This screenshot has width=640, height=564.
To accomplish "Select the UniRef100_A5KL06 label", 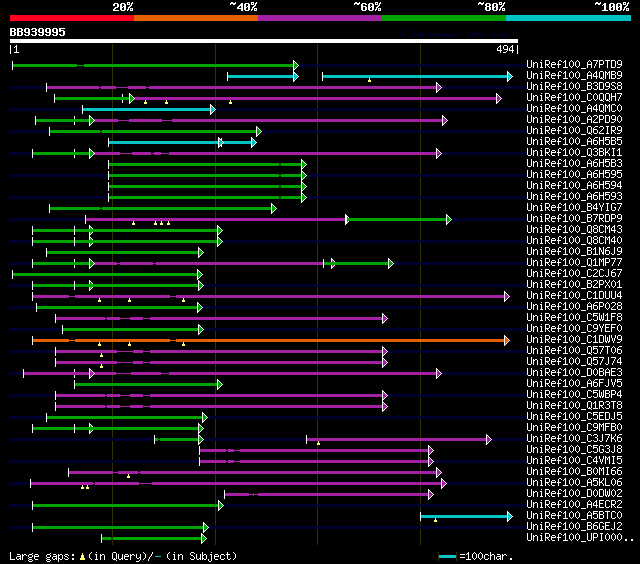I will (574, 483).
